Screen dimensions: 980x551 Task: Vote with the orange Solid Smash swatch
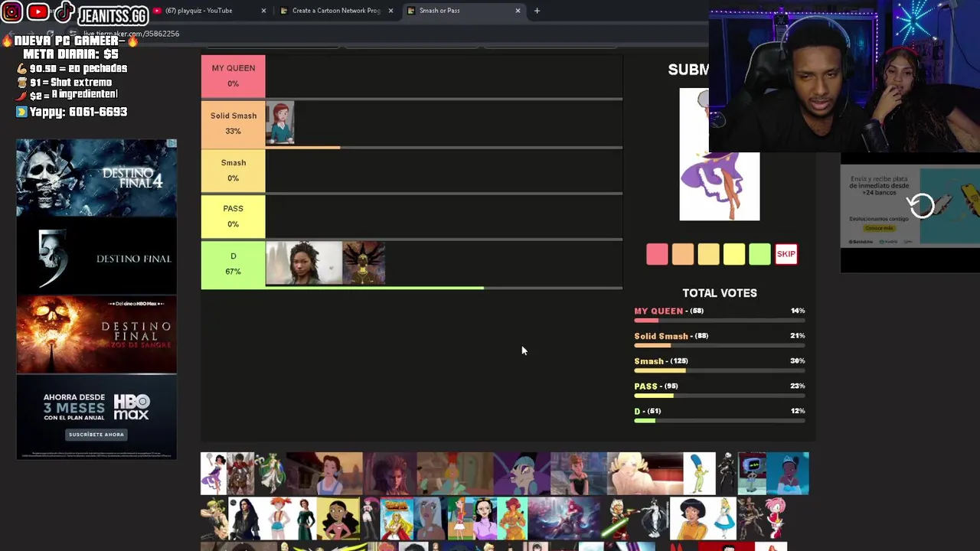click(x=683, y=254)
